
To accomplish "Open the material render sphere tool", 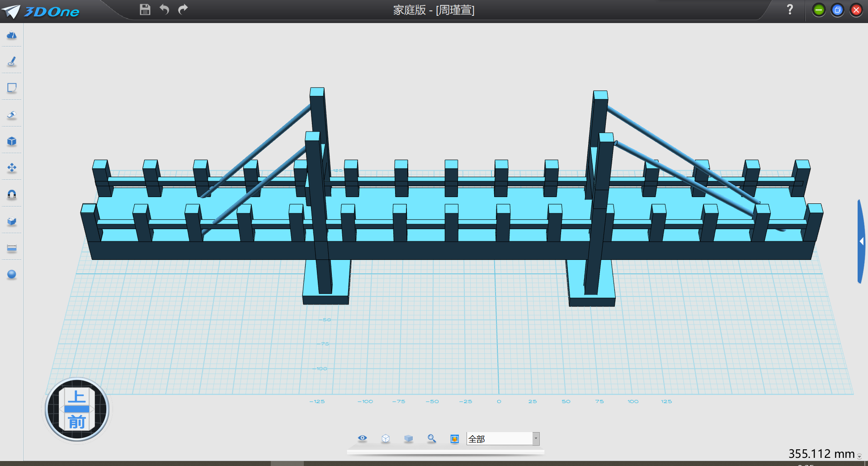I will pos(12,274).
